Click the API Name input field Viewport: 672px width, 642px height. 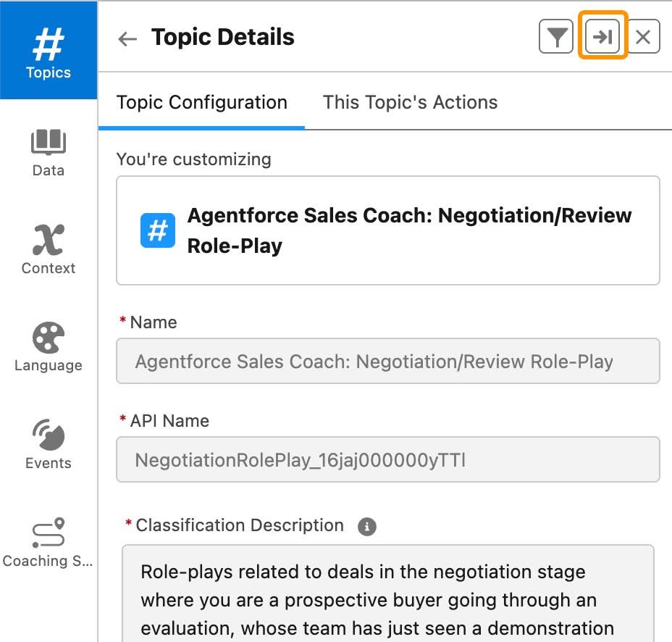point(387,459)
